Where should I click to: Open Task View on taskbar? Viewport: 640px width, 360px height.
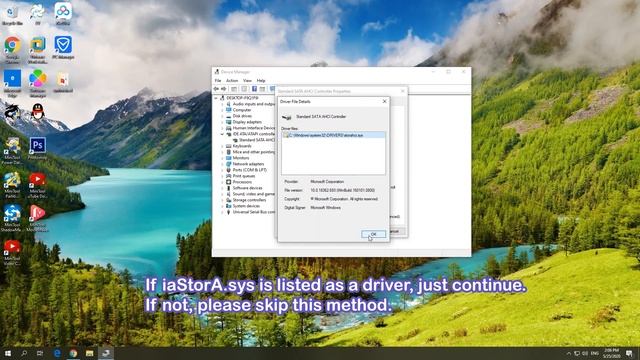point(40,353)
